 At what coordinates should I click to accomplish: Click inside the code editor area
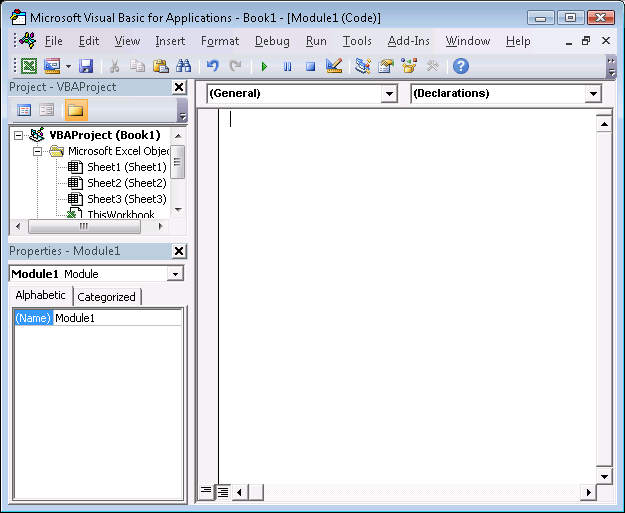click(x=407, y=296)
